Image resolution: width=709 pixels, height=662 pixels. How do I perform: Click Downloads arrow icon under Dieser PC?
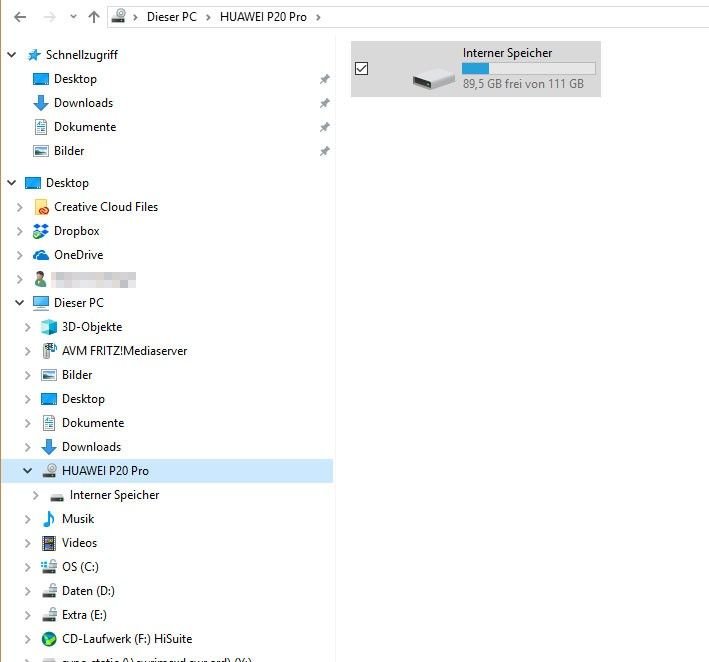click(48, 447)
